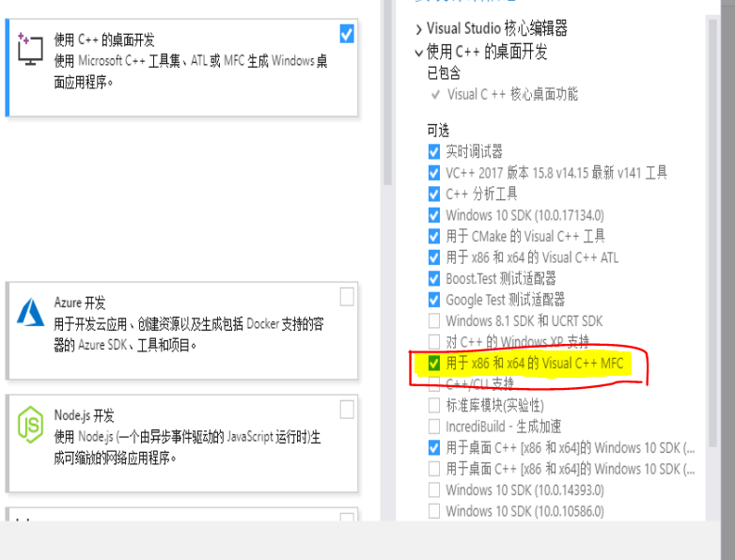Viewport: 735px width, 560px height.
Task: Enable the C++/CLI 支持 checkbox
Action: click(434, 384)
